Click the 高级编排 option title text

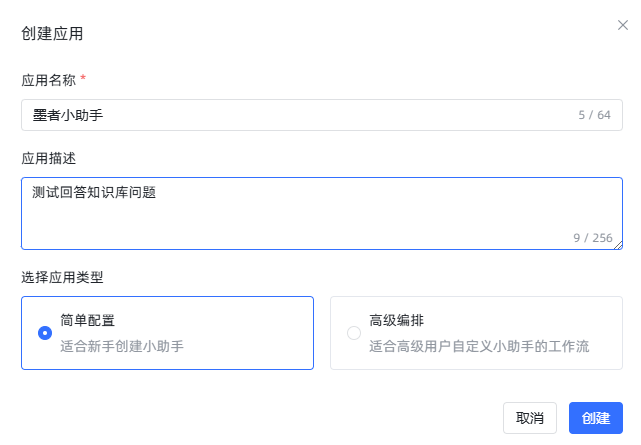(x=397, y=320)
